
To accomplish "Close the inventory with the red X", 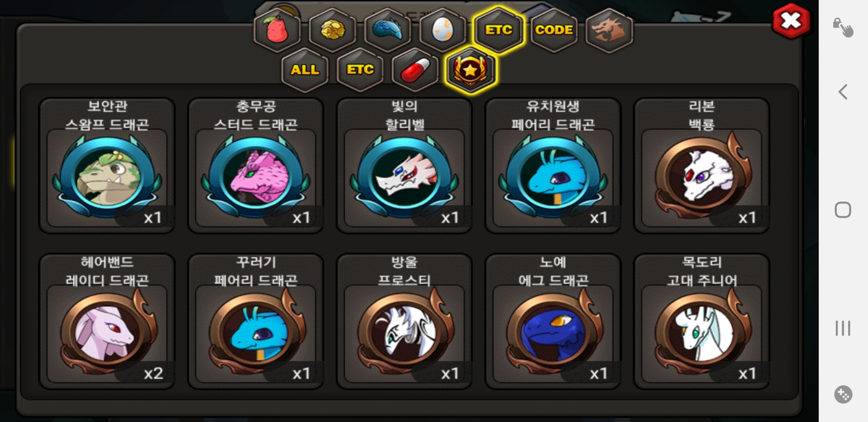I will pyautogui.click(x=791, y=21).
